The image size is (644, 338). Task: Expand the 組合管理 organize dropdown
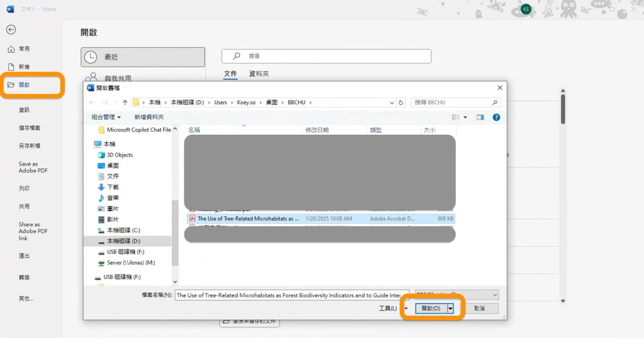[106, 117]
